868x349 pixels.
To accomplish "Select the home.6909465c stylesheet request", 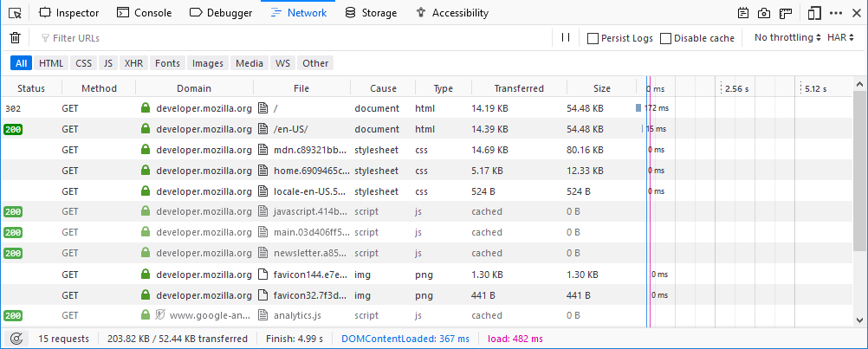I will tap(426, 171).
